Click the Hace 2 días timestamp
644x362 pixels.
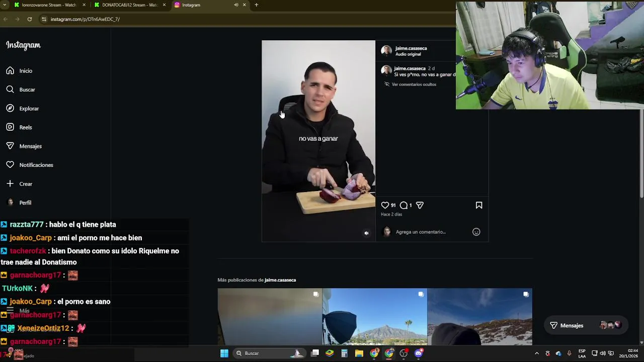click(x=391, y=214)
